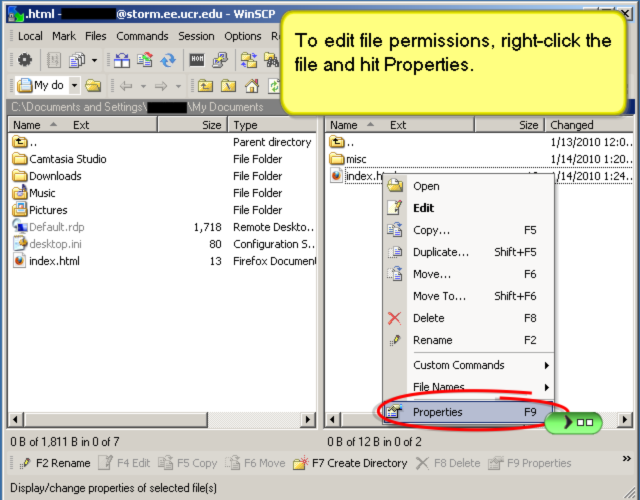The width and height of the screenshot is (640, 500).
Task: Click F7 Create Directory button
Action: coord(350,463)
